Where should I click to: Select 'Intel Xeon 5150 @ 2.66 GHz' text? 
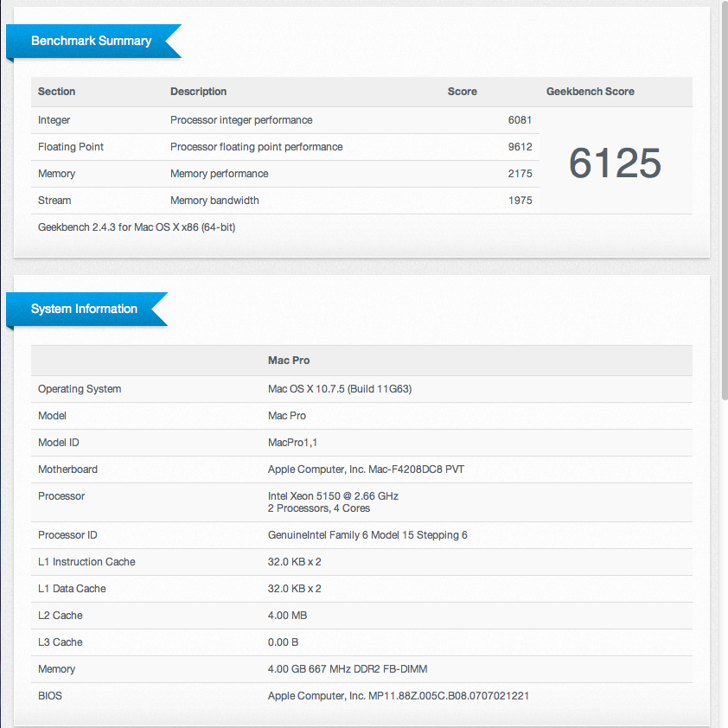(x=333, y=496)
